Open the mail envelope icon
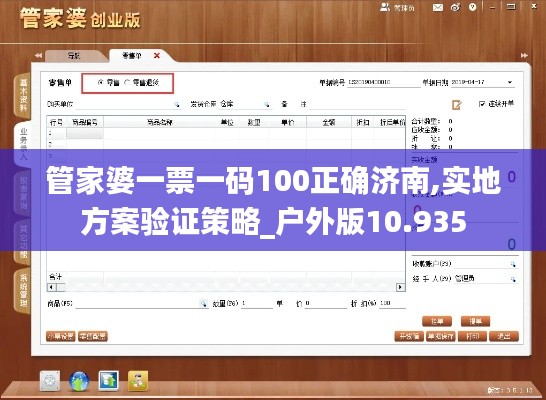 point(438,7)
